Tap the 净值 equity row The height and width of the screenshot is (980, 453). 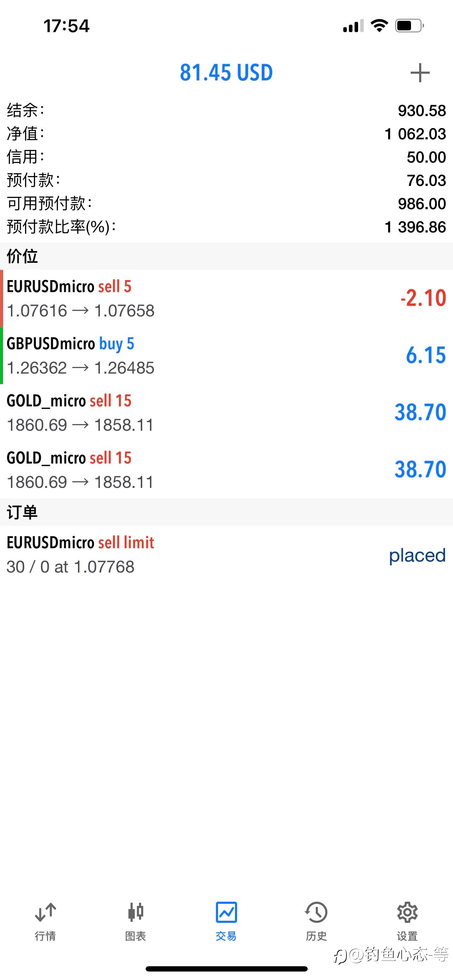pos(226,134)
